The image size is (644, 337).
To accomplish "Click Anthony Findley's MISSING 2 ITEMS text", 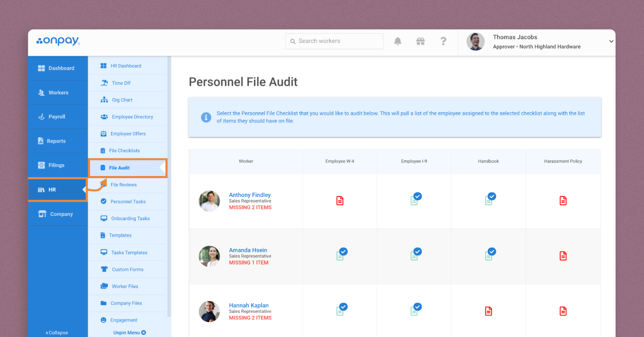I will (250, 208).
